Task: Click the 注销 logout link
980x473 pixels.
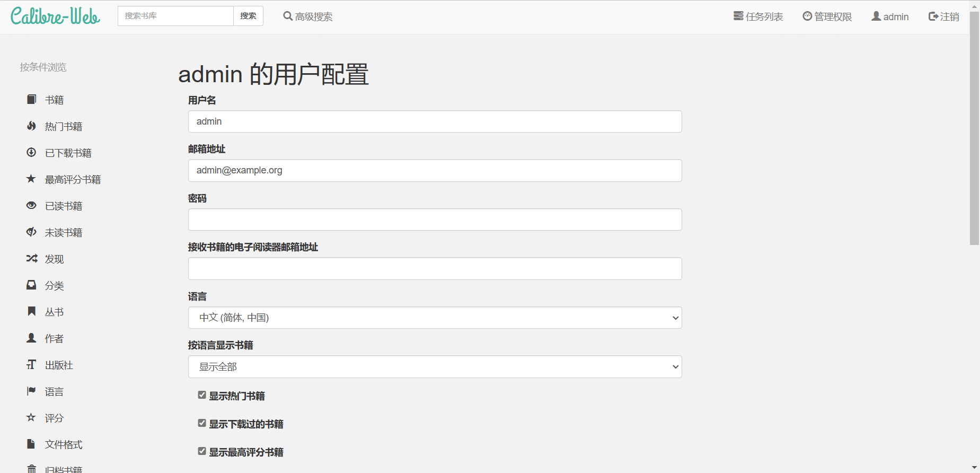Action: point(944,16)
